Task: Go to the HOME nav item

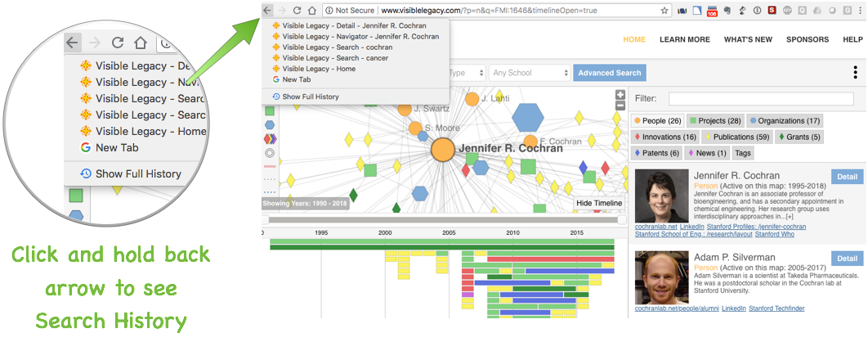Action: [x=634, y=39]
